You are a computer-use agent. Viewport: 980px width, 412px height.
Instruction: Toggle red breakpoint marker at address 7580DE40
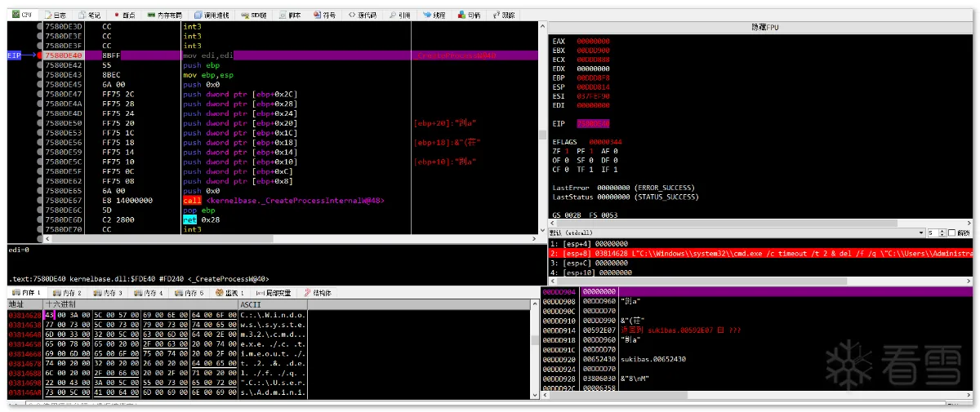coord(39,55)
